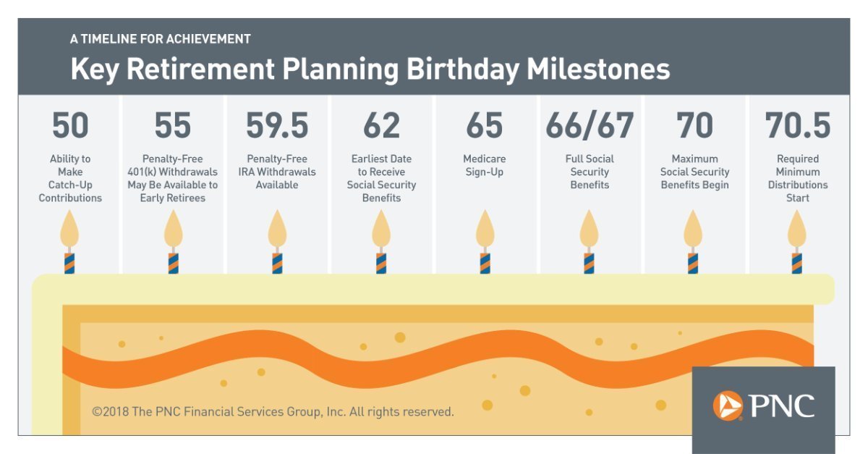Click the candle under age 62
This screenshot has width=868, height=454.
(381, 242)
